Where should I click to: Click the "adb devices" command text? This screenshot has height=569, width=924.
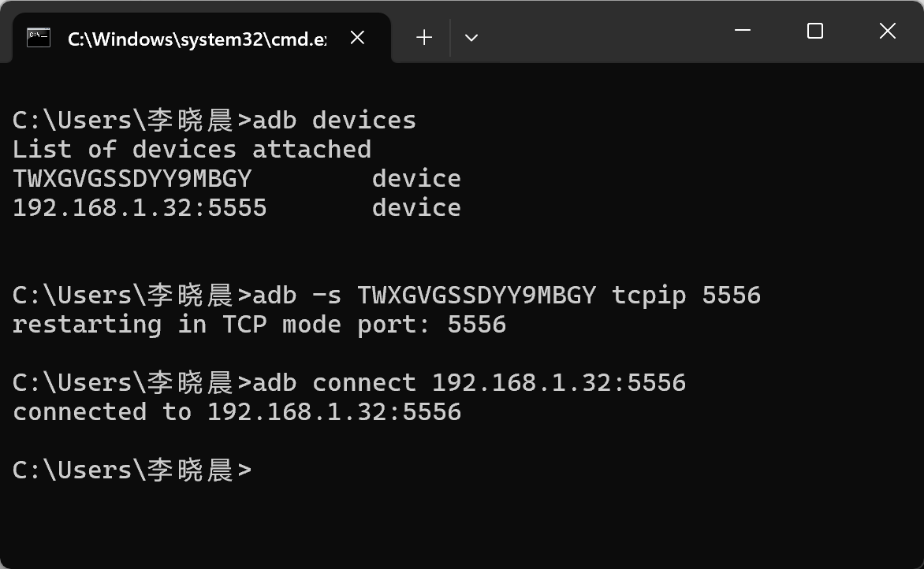(333, 120)
